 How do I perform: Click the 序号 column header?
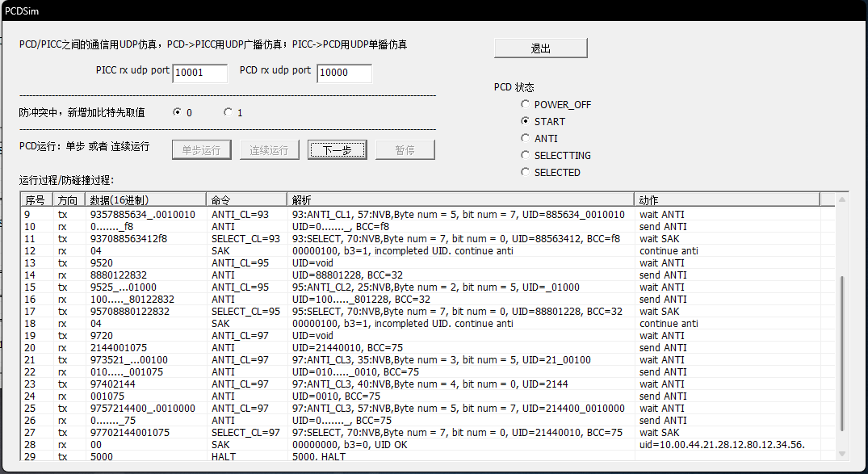point(36,199)
